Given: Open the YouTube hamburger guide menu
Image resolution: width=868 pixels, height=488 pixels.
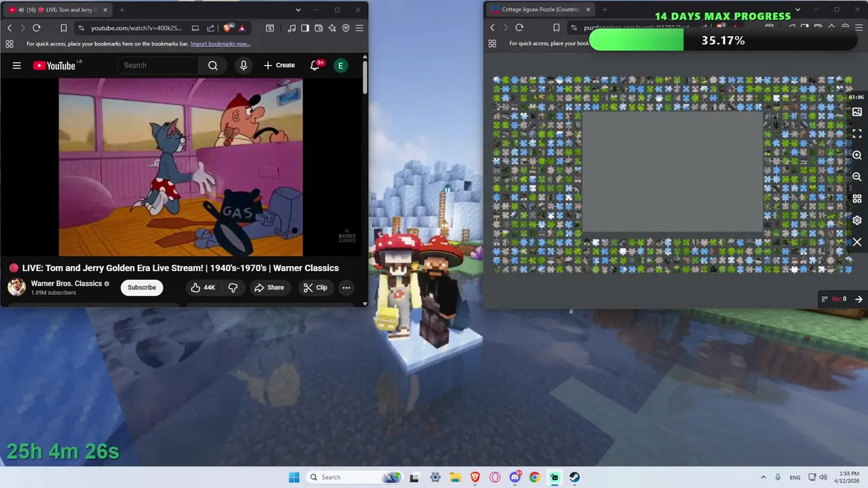Looking at the screenshot, I should click(x=17, y=65).
